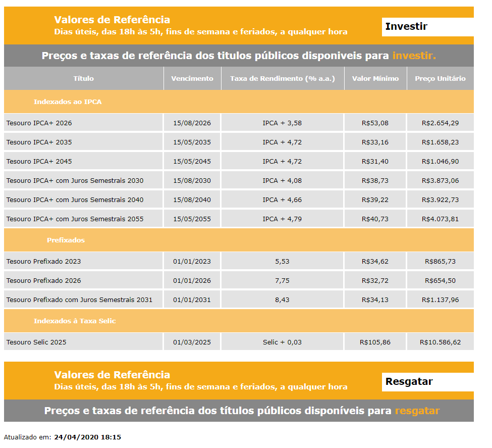The height and width of the screenshot is (448, 492).
Task: Click the orange 'resgatar' word in heading
Action: coord(417,411)
